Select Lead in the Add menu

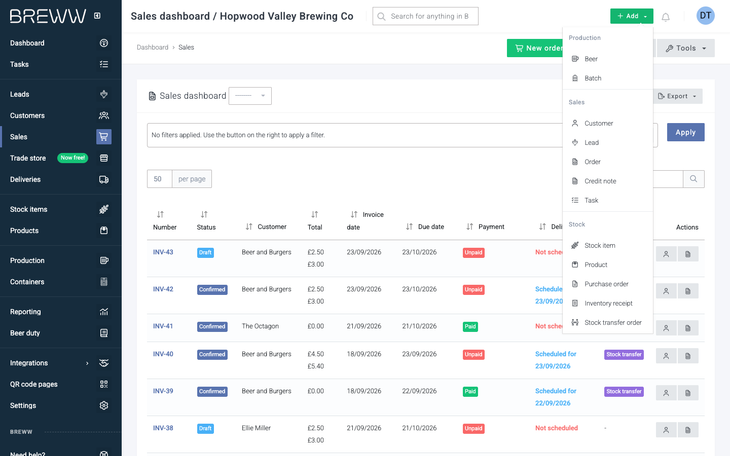(608, 143)
